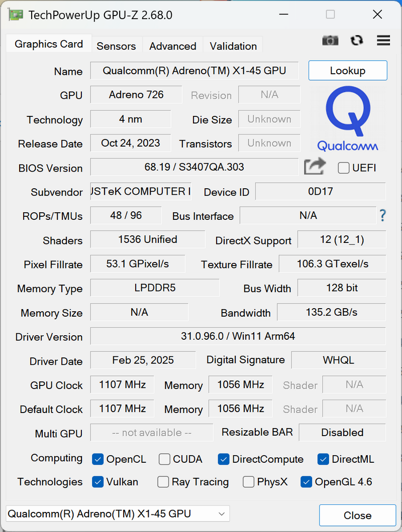Image resolution: width=402 pixels, height=532 pixels.
Task: Open the Advanced tab
Action: pos(173,46)
